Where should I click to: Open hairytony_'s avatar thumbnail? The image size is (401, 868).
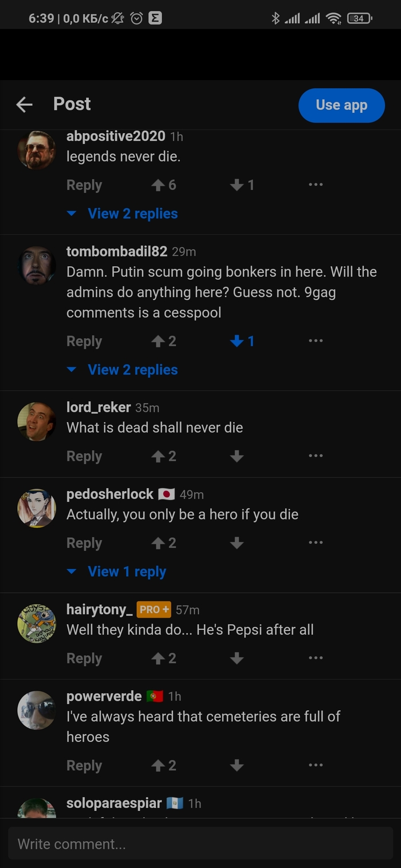pos(37,623)
